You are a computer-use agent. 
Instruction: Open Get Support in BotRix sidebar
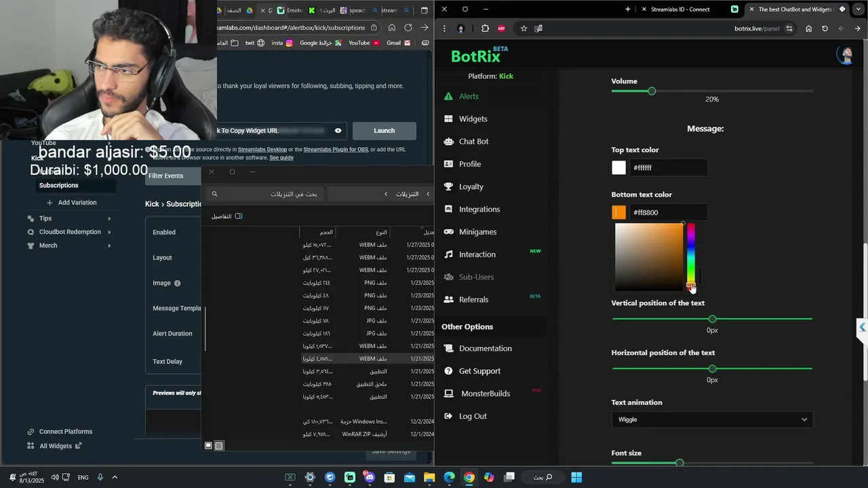tap(472, 371)
